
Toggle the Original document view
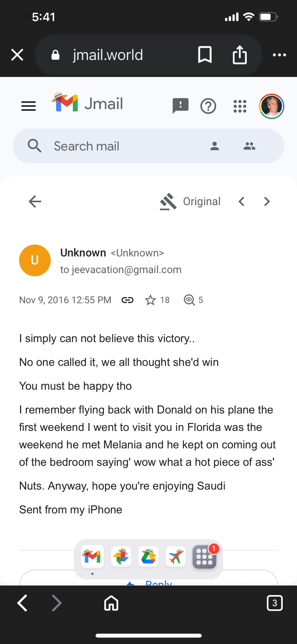coord(190,202)
